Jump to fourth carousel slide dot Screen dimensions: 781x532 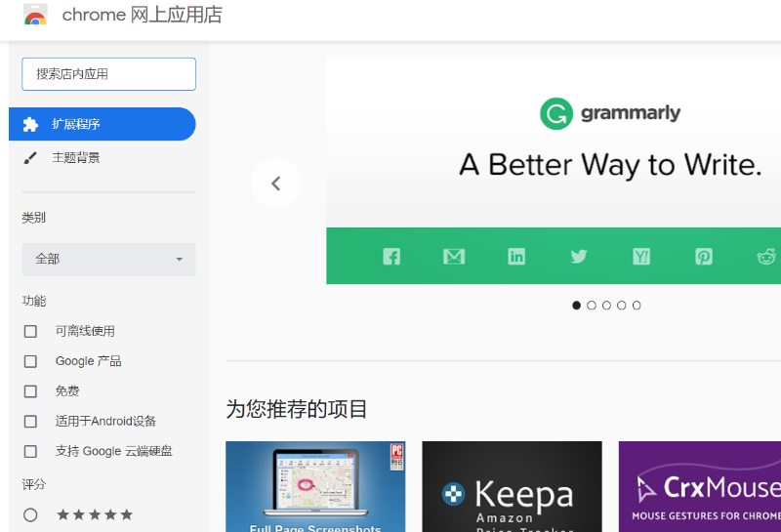tap(621, 306)
